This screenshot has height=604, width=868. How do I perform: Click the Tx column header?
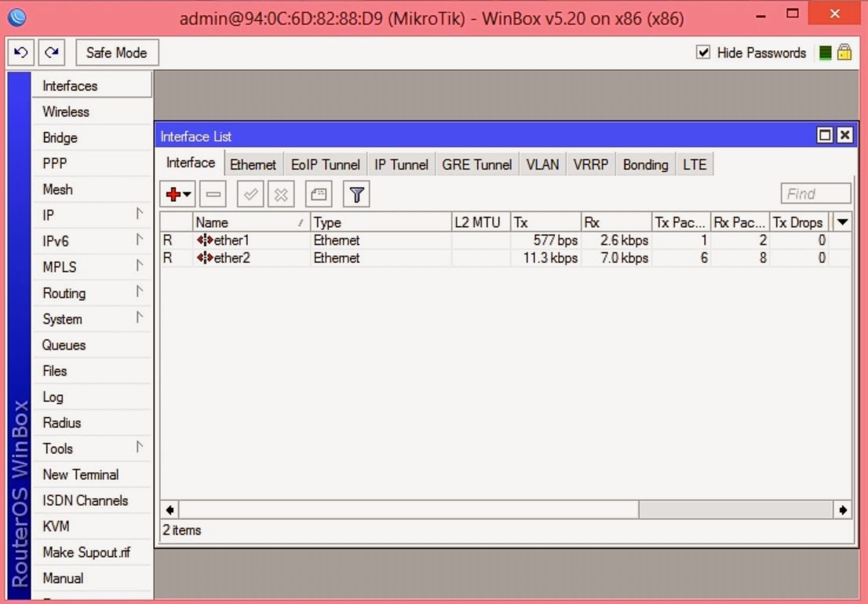point(545,222)
